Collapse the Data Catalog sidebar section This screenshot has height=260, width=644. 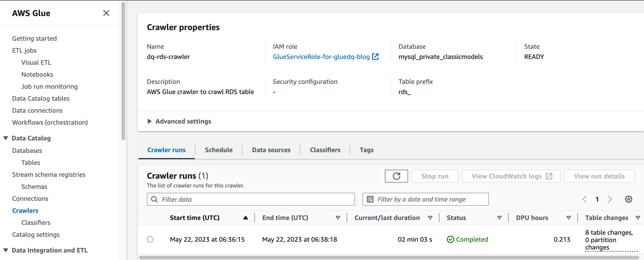pos(6,138)
